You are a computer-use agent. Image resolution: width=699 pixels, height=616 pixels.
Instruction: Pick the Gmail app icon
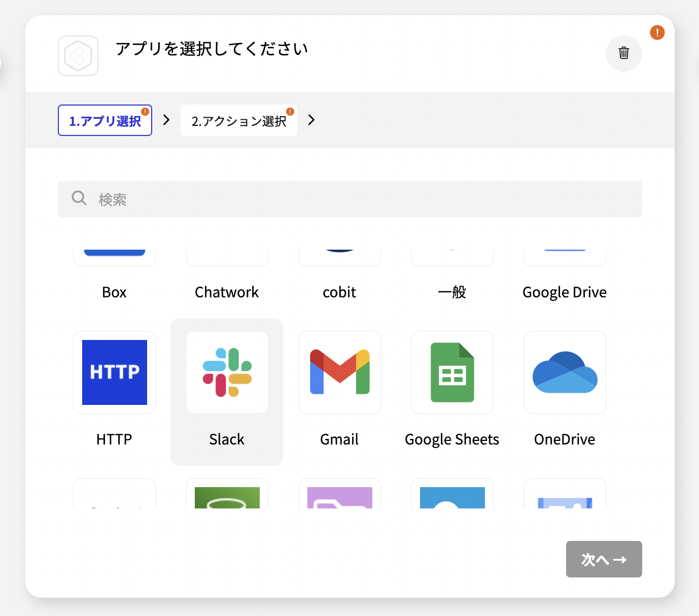pos(340,372)
